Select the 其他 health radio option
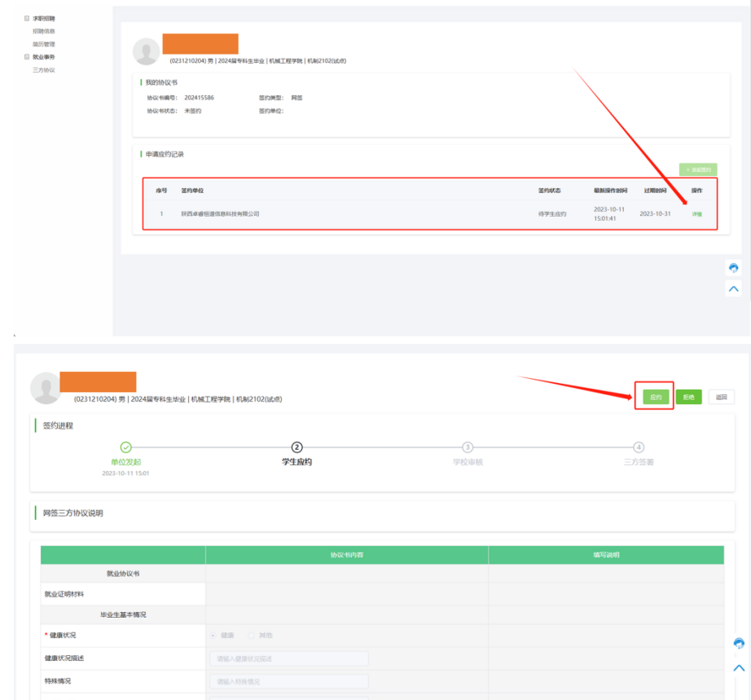This screenshot has height=700, width=751. [x=251, y=636]
